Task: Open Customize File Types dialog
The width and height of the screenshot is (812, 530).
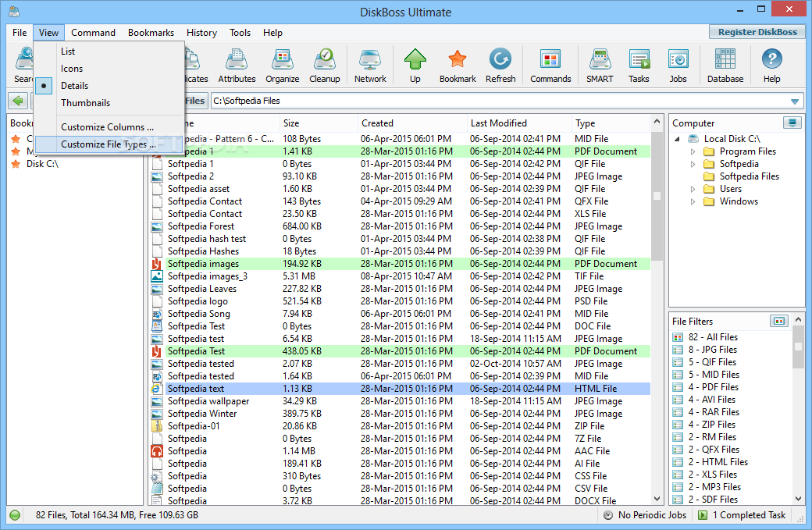Action: tap(109, 144)
